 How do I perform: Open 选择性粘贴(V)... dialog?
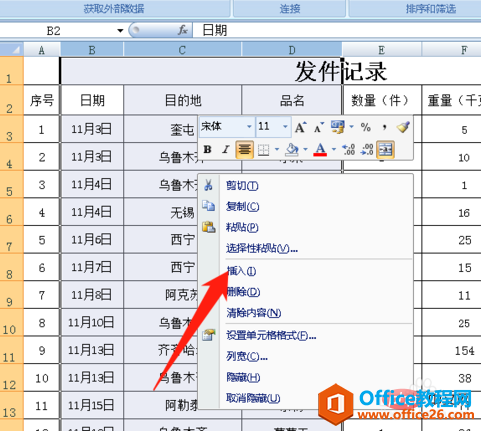point(262,248)
